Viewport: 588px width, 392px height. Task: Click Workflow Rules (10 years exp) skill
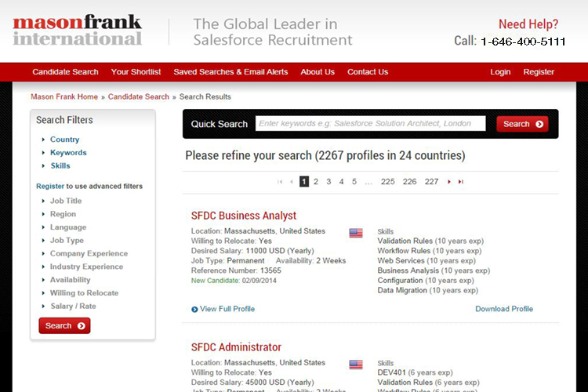430,251
